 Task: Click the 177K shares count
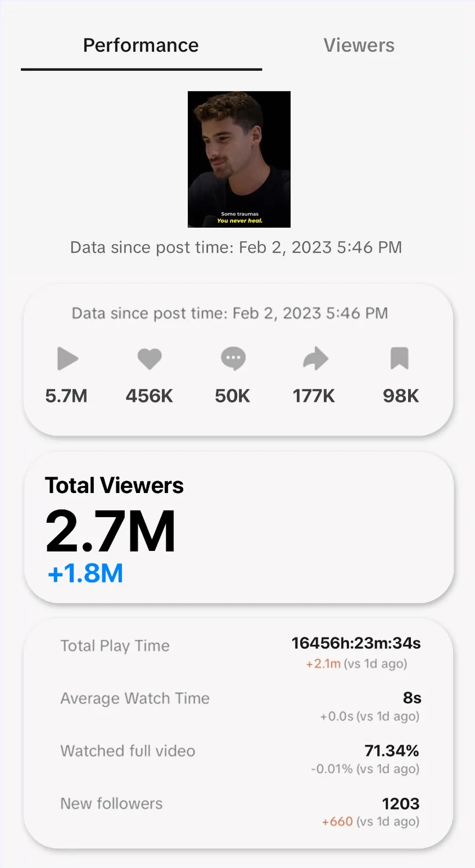(x=314, y=396)
